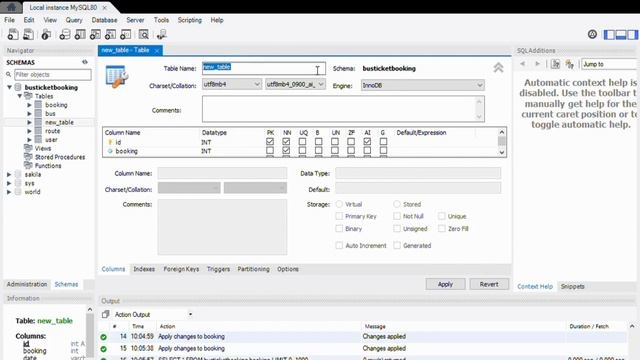Refresh the SCHEMAS list icon
640x360 pixels.
tap(85, 62)
